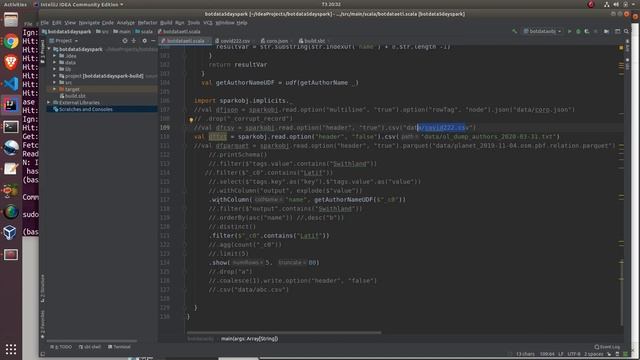Click '2 spaces' indent in status bar

pos(593,354)
